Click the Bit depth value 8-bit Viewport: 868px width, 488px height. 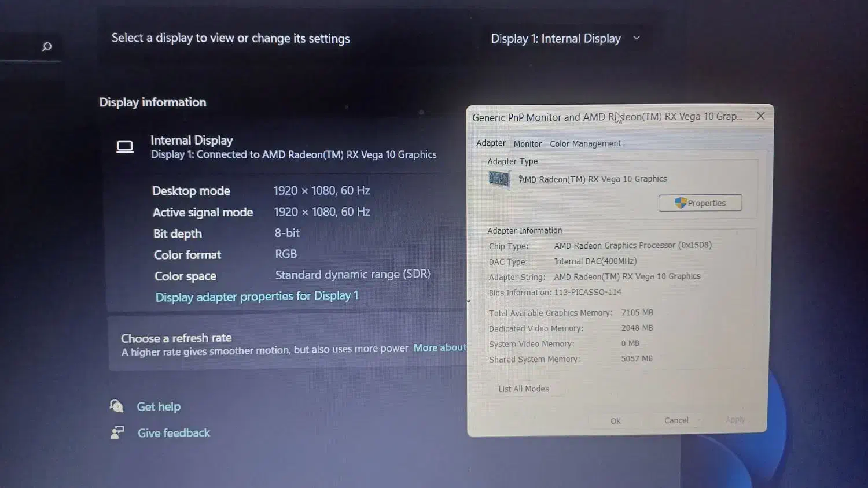(287, 233)
